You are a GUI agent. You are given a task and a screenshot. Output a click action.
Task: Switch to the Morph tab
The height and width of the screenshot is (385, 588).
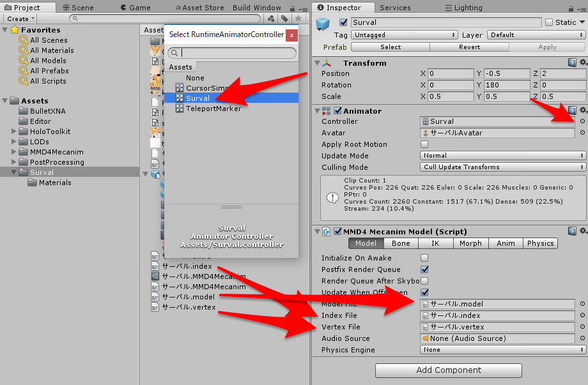(470, 243)
